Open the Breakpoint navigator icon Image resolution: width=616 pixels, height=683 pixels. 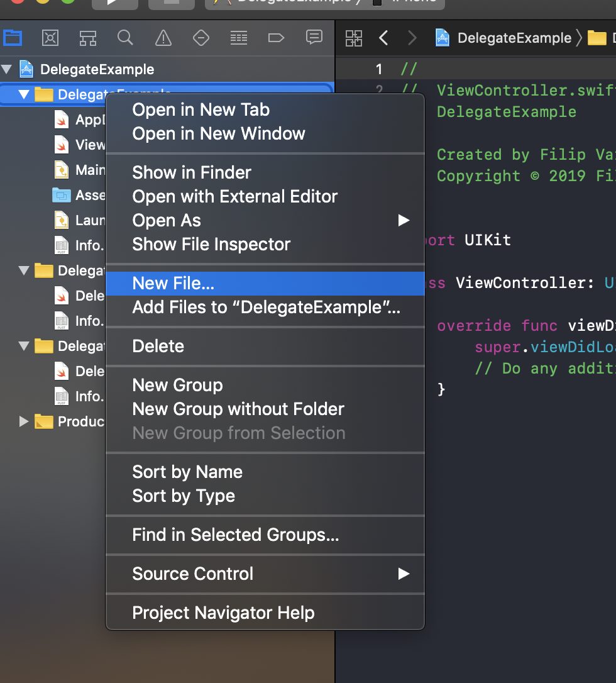point(276,38)
